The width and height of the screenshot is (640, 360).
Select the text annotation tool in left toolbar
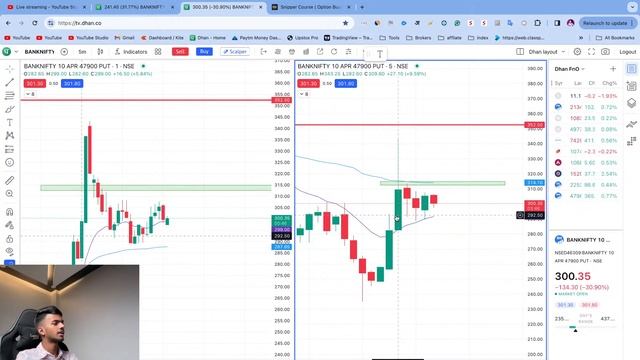[9, 122]
